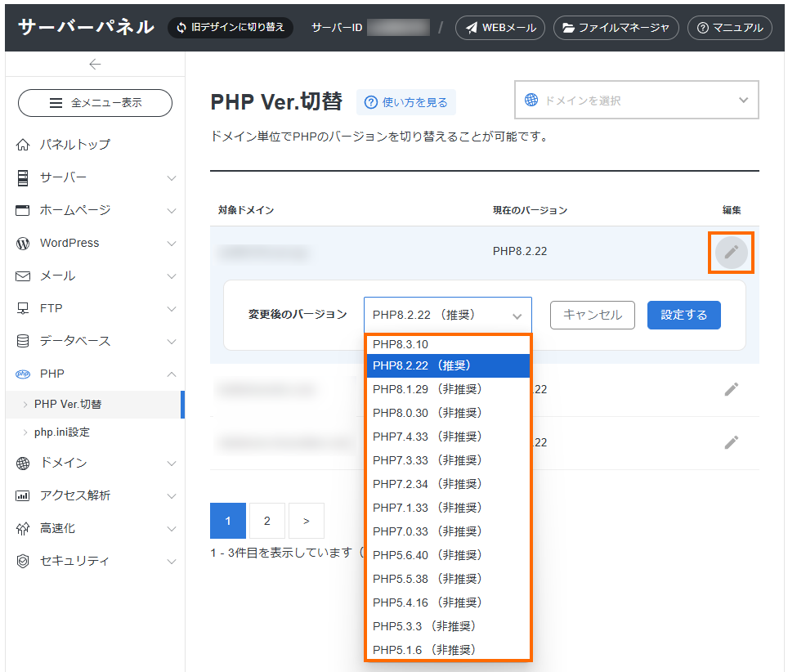
Task: Expand the メール menu chevron
Action: [172, 276]
